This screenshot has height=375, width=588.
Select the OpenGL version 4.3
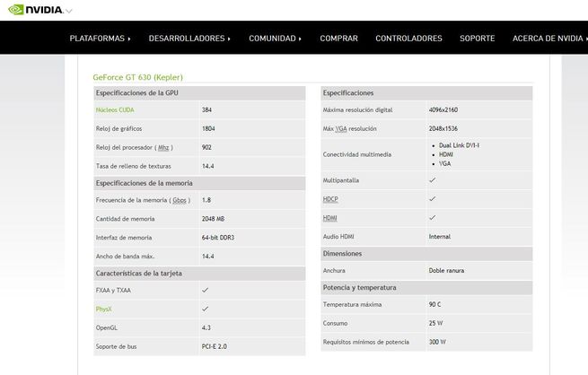point(206,327)
